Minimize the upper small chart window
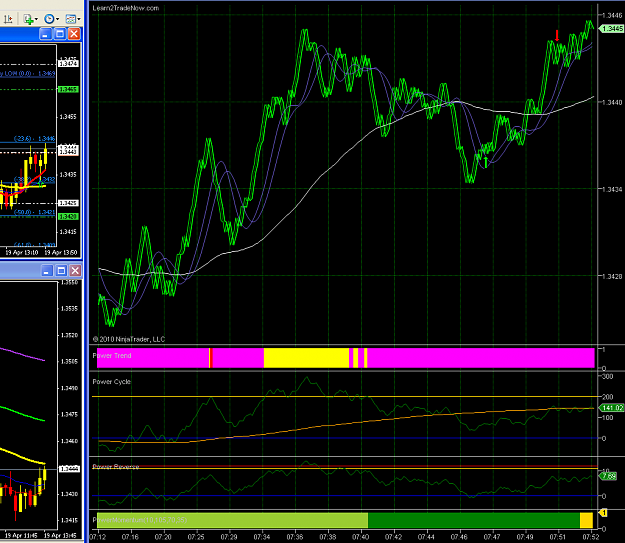Viewport: 625px width, 543px height. pyautogui.click(x=45, y=34)
